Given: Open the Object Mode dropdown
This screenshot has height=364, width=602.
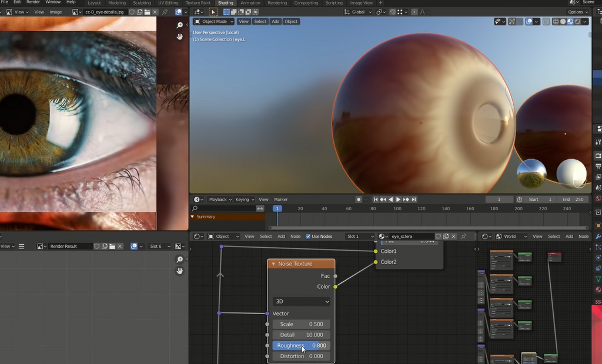Looking at the screenshot, I should [x=214, y=22].
